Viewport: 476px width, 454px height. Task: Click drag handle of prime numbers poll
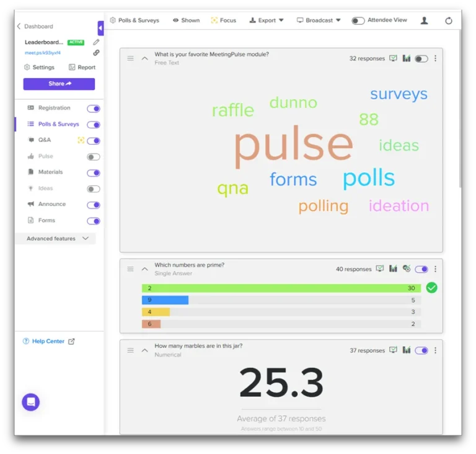(x=131, y=269)
